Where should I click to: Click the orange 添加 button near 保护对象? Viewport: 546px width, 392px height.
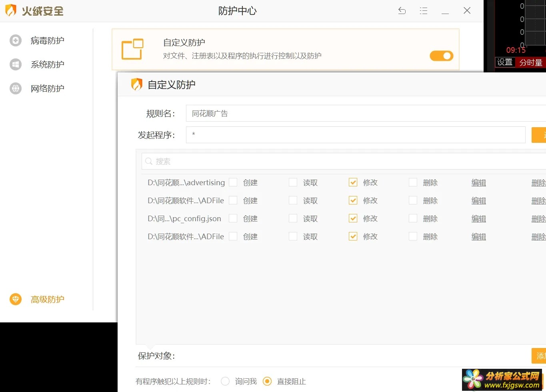539,356
